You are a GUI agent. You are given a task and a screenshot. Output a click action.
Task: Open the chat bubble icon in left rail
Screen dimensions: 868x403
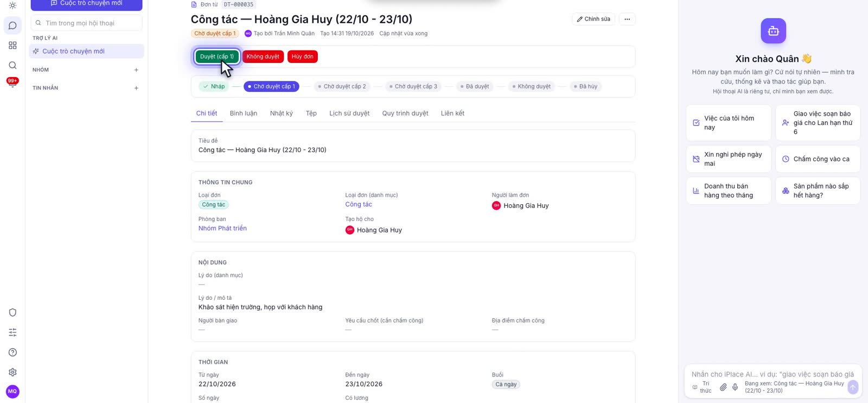point(12,26)
